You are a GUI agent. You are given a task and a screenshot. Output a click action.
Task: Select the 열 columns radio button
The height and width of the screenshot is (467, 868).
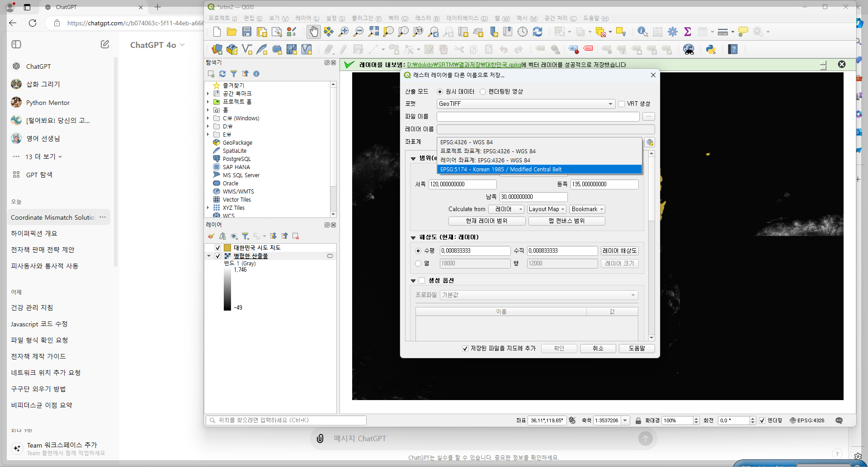[x=418, y=264]
